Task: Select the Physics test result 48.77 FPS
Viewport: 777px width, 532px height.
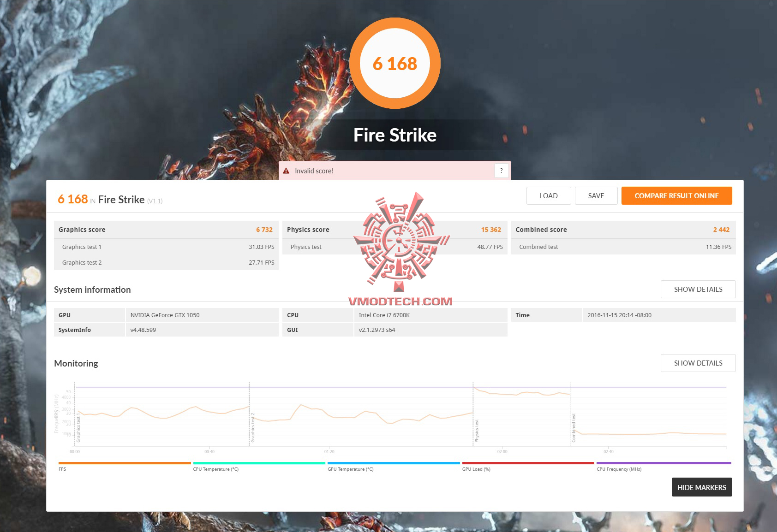Action: point(490,247)
